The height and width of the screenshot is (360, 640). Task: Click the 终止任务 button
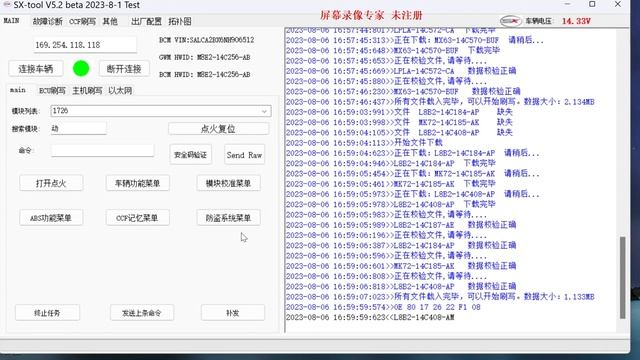47,313
